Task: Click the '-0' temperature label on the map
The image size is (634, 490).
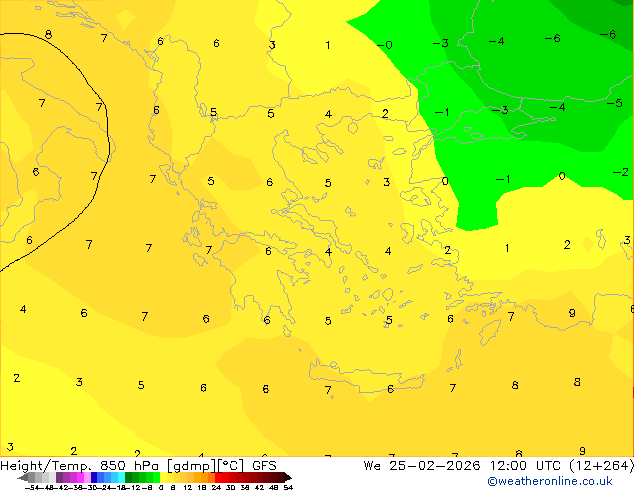Action: (x=385, y=45)
